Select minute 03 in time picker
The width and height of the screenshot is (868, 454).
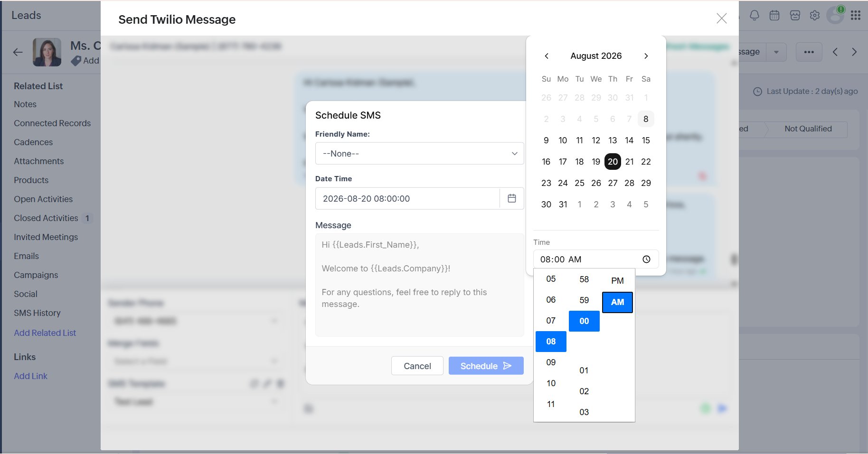(584, 412)
